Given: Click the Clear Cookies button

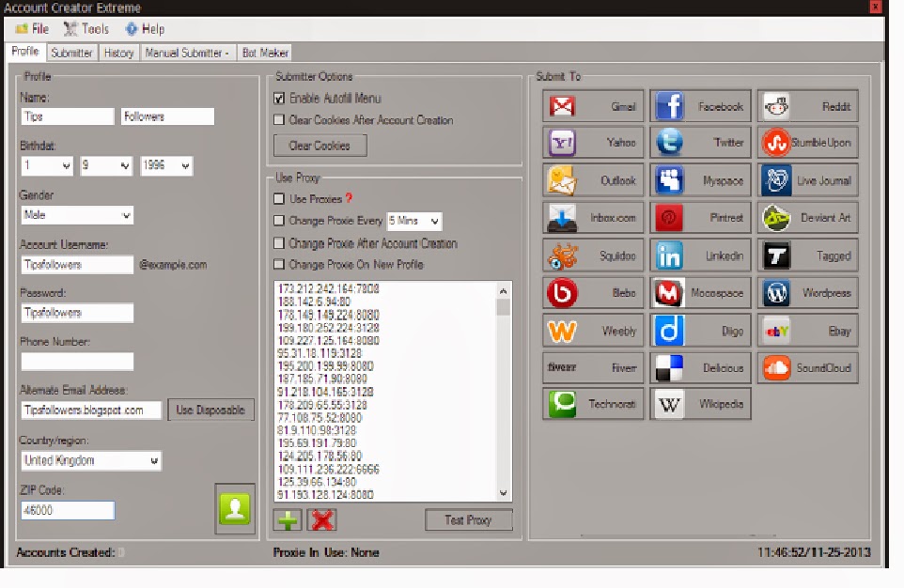Looking at the screenshot, I should [x=320, y=146].
